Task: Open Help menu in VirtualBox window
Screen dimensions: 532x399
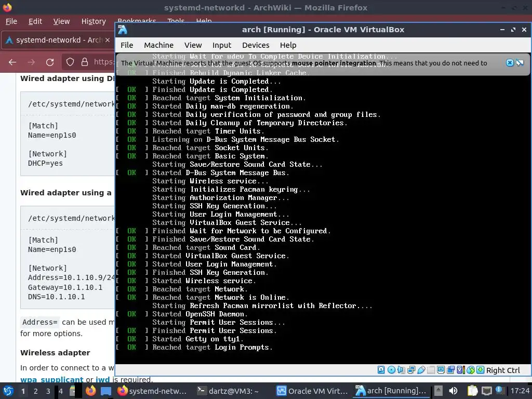Action: coord(288,45)
